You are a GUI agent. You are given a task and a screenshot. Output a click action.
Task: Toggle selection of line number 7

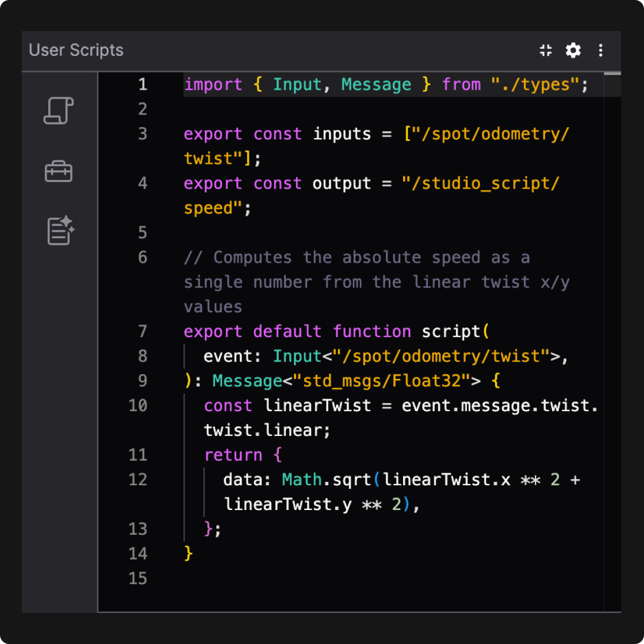pos(142,331)
